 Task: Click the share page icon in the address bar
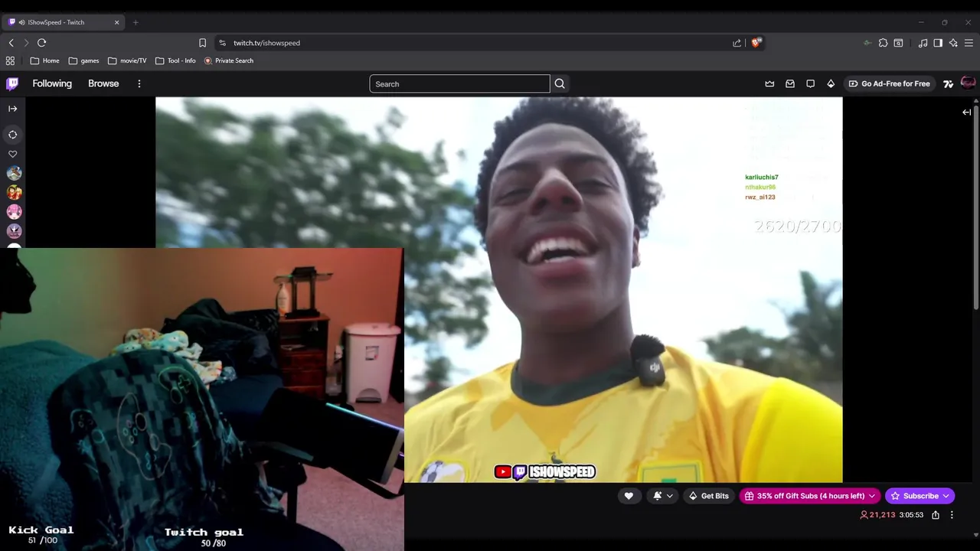[x=737, y=43]
